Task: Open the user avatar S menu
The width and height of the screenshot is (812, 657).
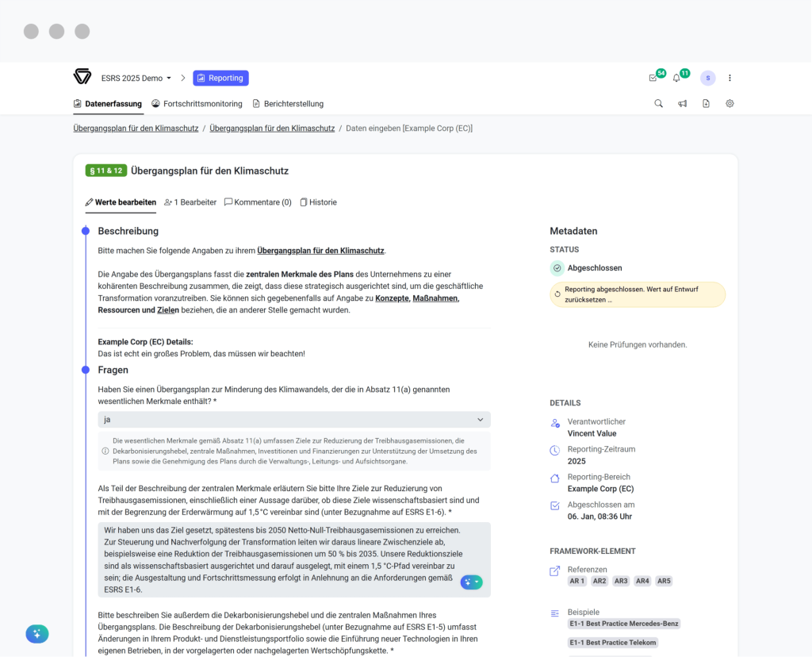Action: point(708,78)
